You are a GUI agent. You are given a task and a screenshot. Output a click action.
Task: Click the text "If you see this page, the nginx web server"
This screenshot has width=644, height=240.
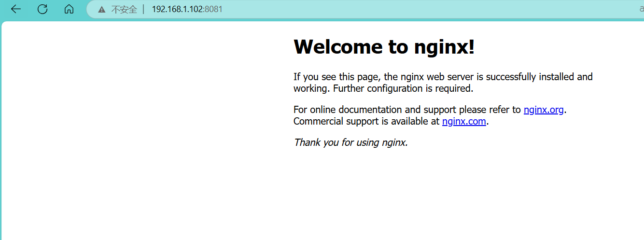point(383,77)
